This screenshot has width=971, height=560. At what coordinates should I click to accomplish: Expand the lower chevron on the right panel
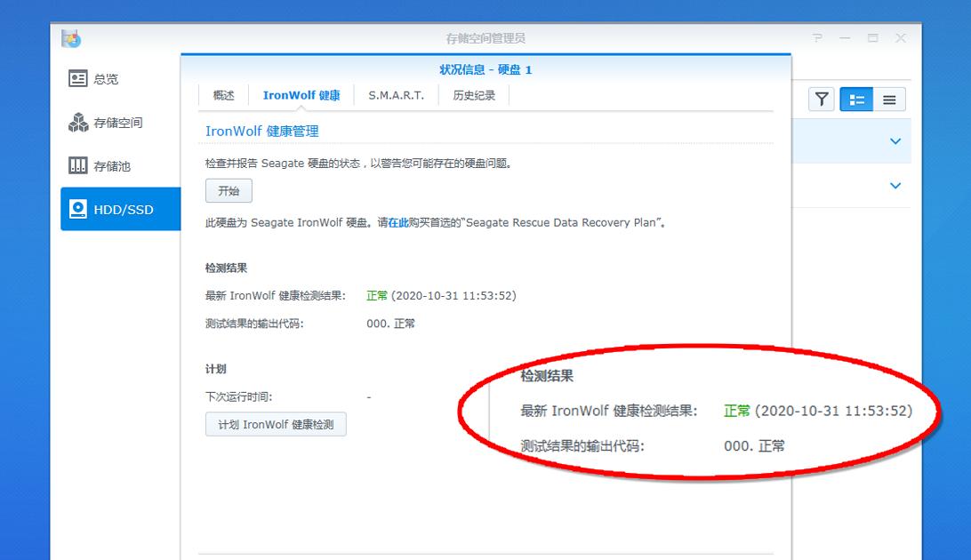click(895, 185)
